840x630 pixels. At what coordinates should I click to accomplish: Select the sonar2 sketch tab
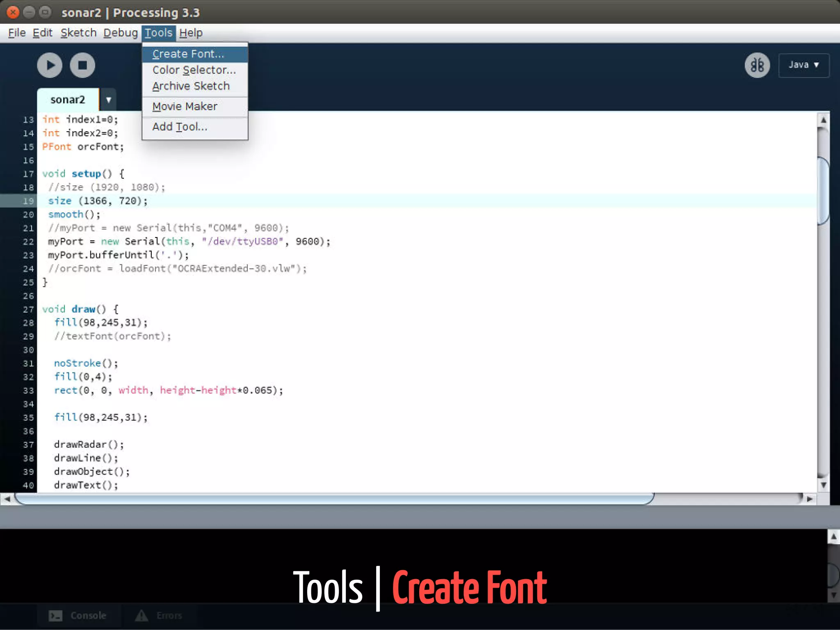[x=68, y=100]
